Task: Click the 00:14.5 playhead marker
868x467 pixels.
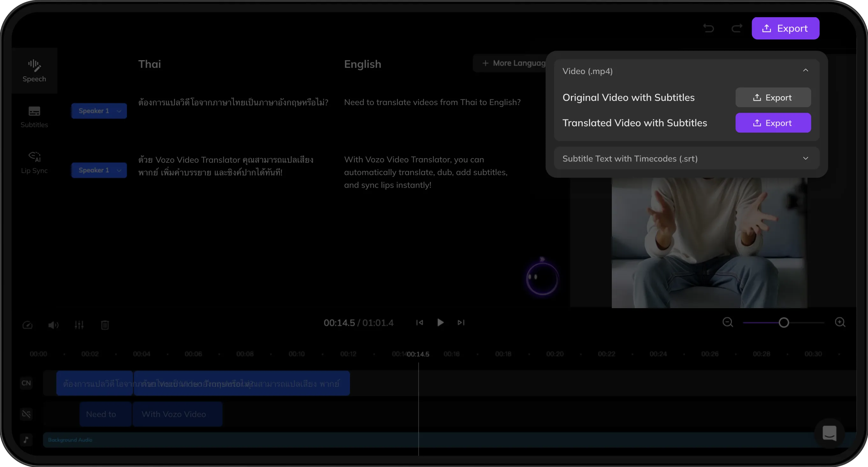Action: point(418,354)
